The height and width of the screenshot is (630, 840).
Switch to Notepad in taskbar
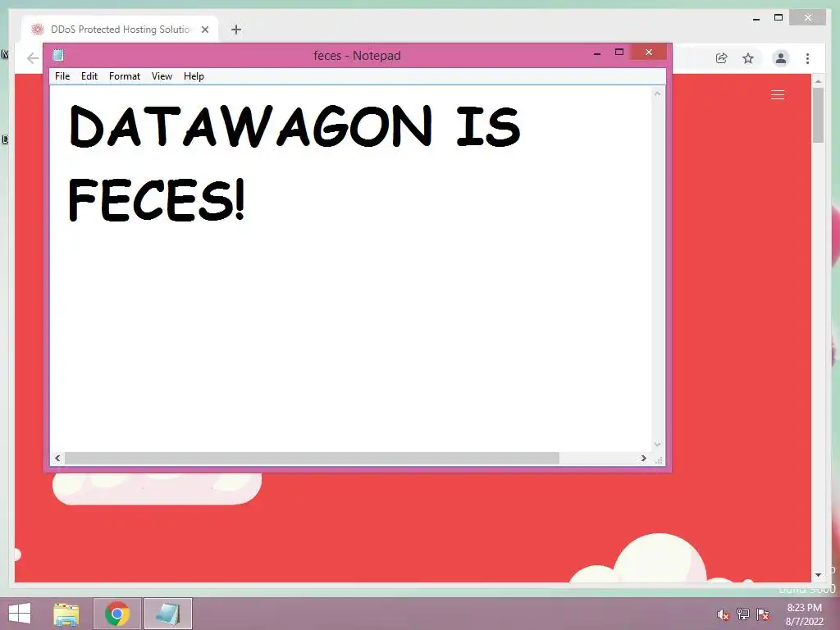pyautogui.click(x=167, y=614)
